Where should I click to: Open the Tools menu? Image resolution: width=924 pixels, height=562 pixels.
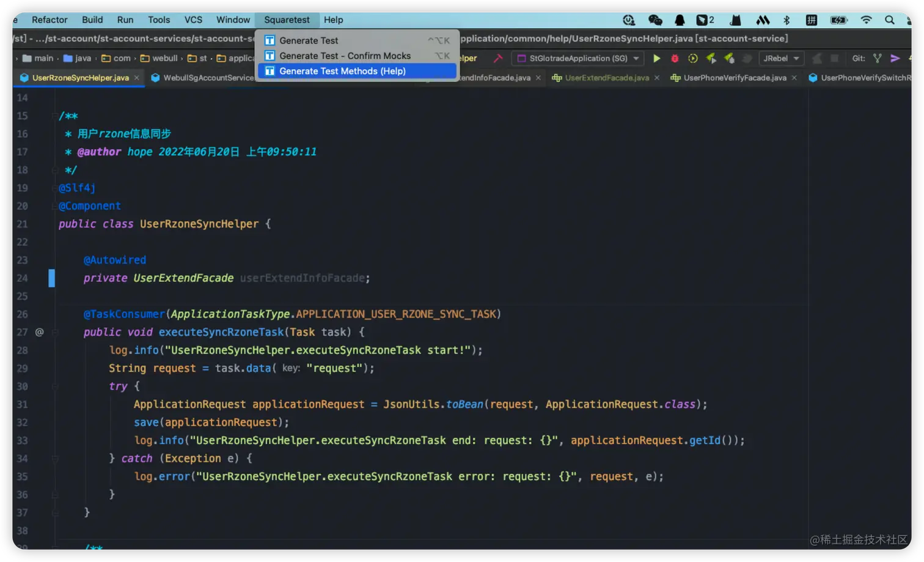pyautogui.click(x=159, y=20)
